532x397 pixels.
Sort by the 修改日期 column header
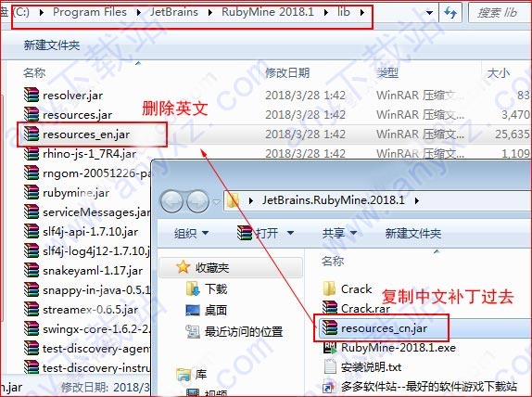pyautogui.click(x=287, y=72)
